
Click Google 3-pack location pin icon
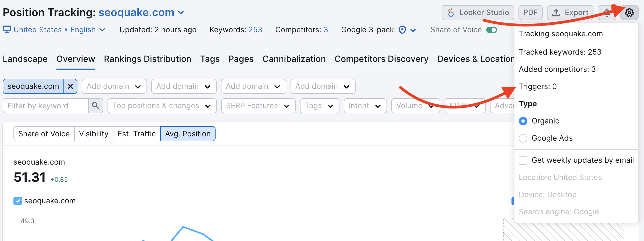coord(402,30)
